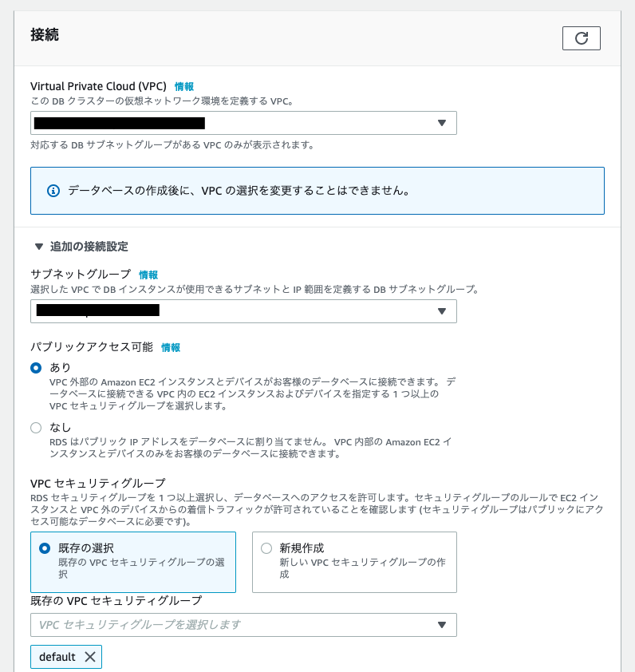
Task: Select あり for パブリックアクセス可能
Action: [x=34, y=367]
